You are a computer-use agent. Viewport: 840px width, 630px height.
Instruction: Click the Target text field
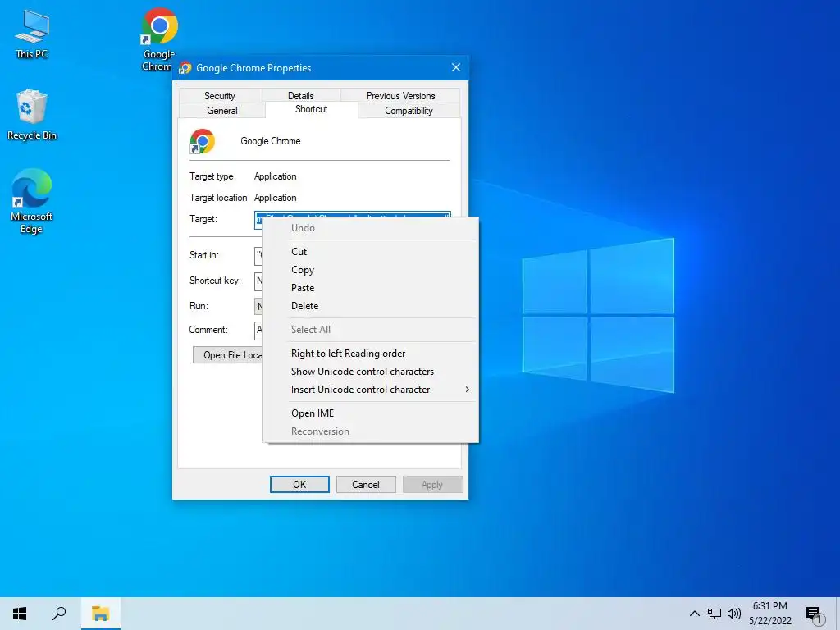click(x=353, y=215)
